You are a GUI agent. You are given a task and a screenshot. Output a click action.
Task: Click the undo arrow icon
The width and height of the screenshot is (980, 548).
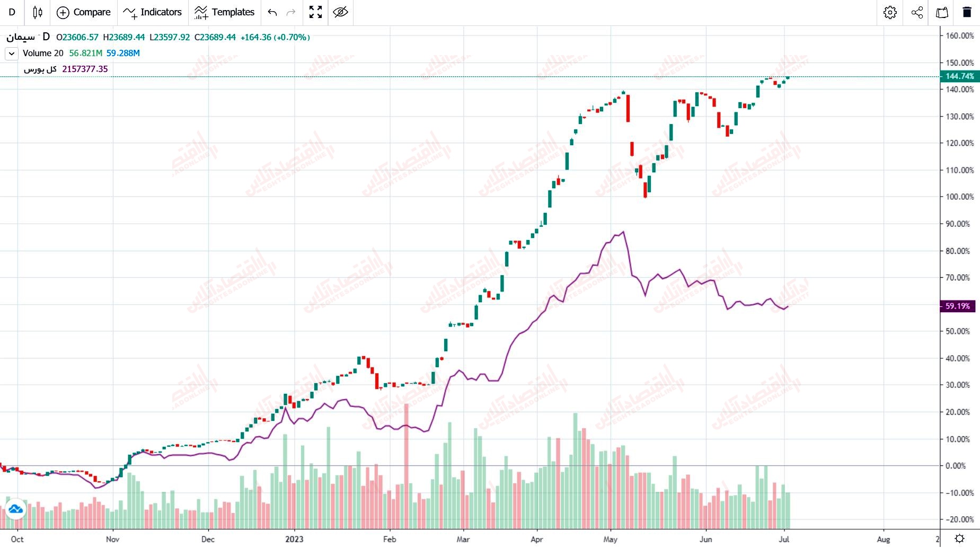[272, 12]
